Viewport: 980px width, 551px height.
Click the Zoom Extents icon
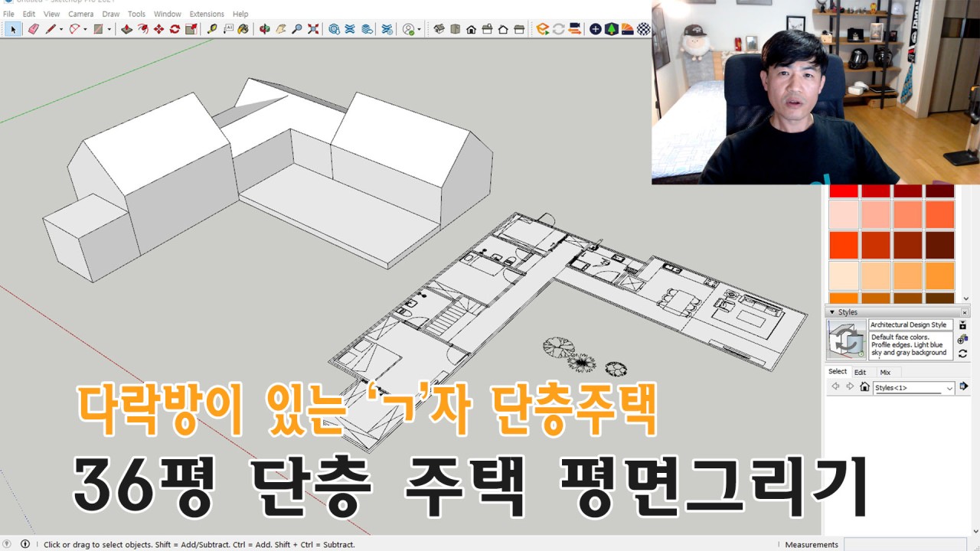click(x=313, y=29)
